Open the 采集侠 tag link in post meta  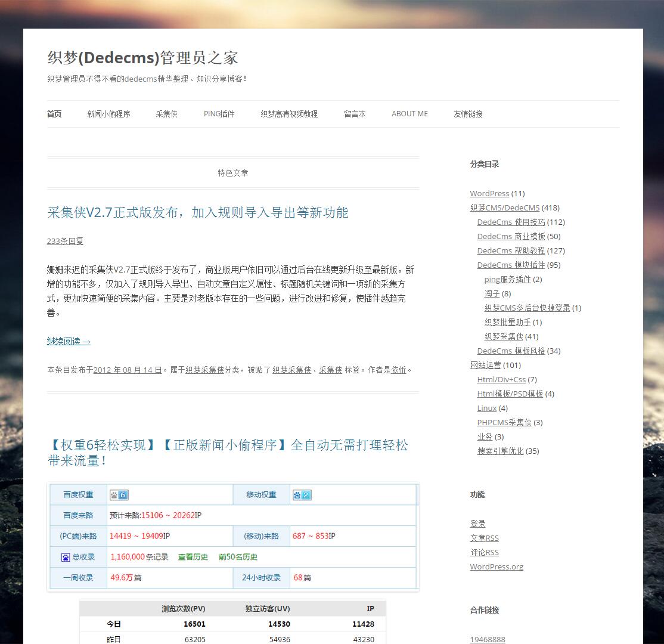[330, 370]
